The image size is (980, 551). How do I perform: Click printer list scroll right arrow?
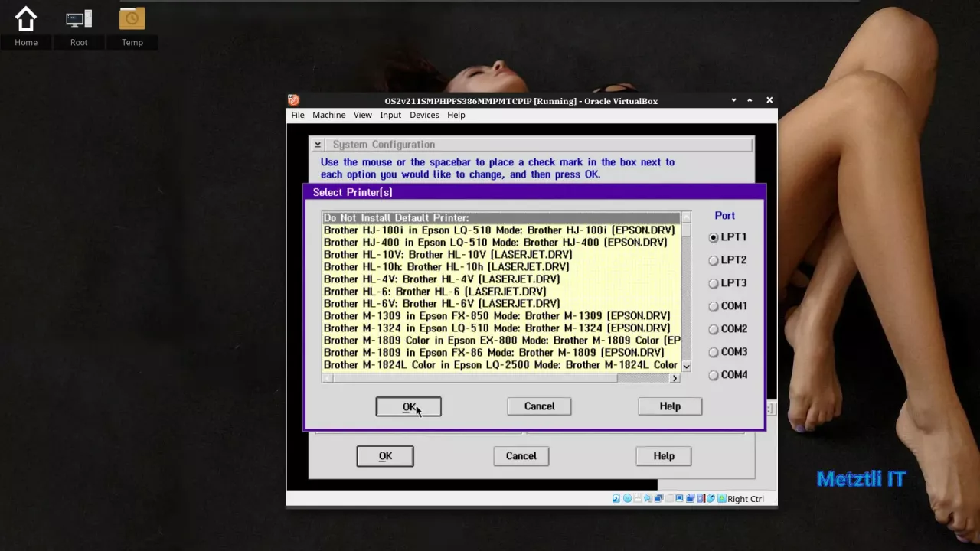(675, 378)
